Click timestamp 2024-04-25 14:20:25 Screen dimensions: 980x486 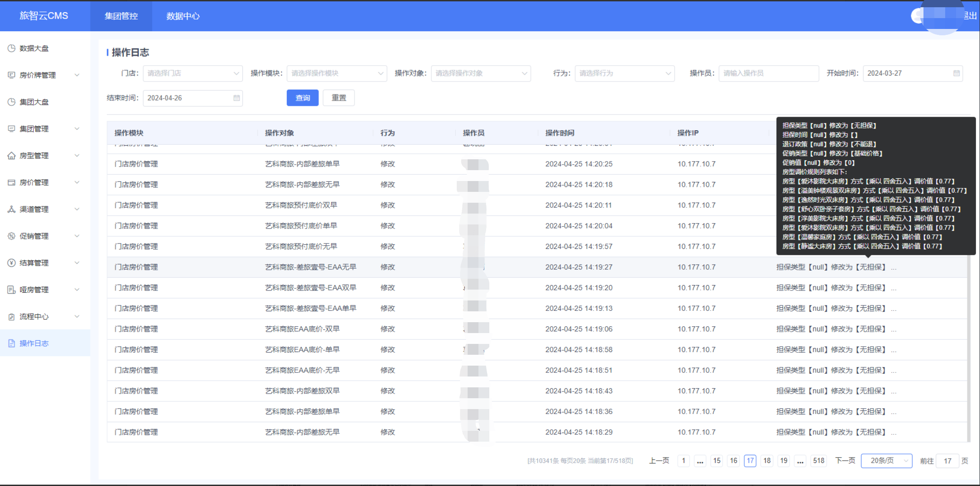point(579,164)
